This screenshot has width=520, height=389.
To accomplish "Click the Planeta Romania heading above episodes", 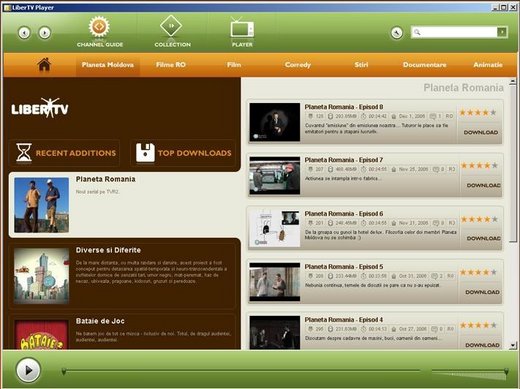I will [x=463, y=88].
